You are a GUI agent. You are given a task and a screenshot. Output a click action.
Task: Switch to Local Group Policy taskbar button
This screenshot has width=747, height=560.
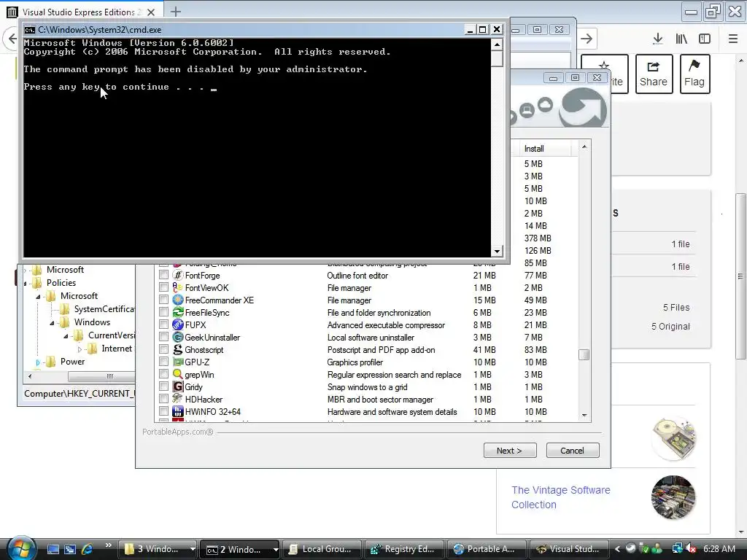[x=322, y=549]
